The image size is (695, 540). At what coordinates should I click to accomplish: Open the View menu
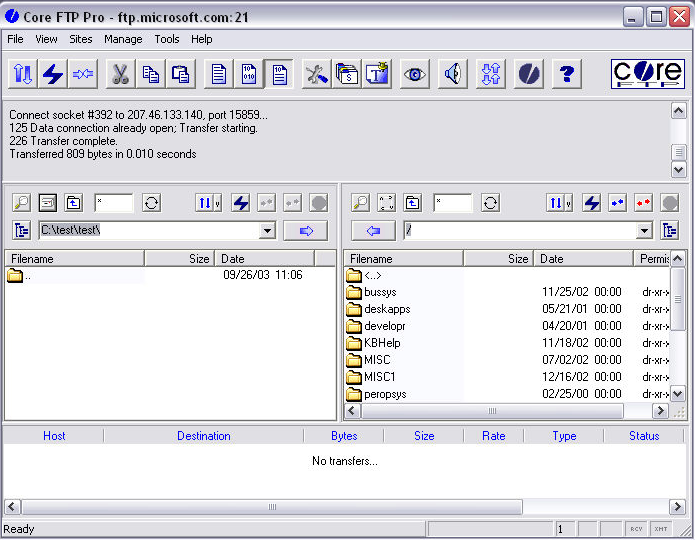[46, 39]
